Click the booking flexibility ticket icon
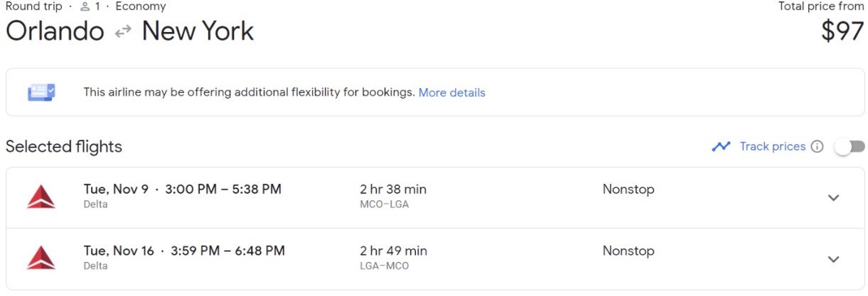 (x=41, y=92)
